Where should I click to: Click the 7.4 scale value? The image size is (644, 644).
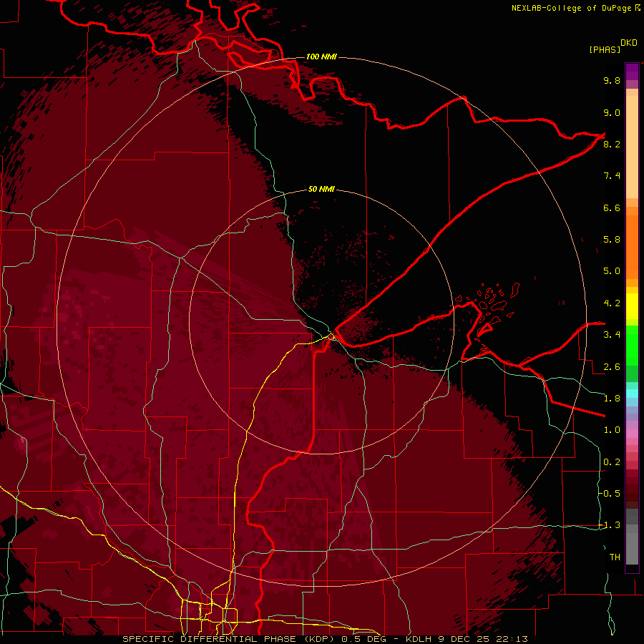point(612,176)
